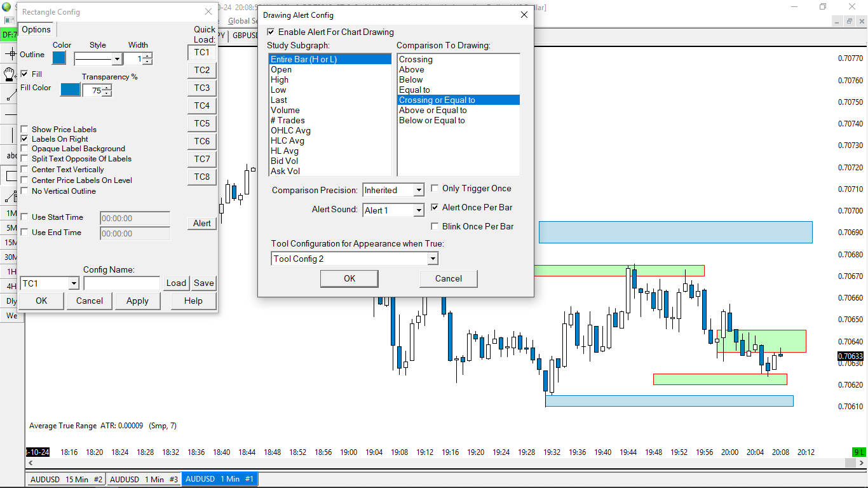Open the Alert Sound dropdown
Viewport: 868px width, 488px height.
coord(418,210)
